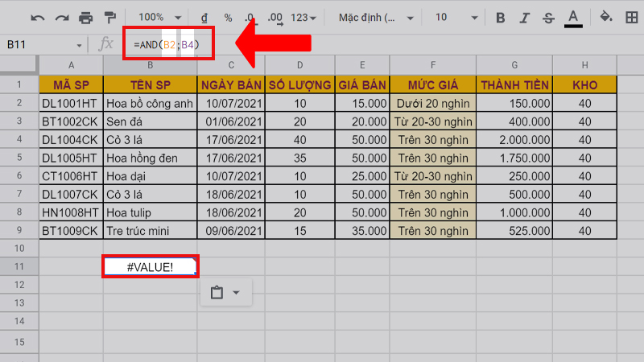Click the paste options clipboard icon

coord(217,293)
